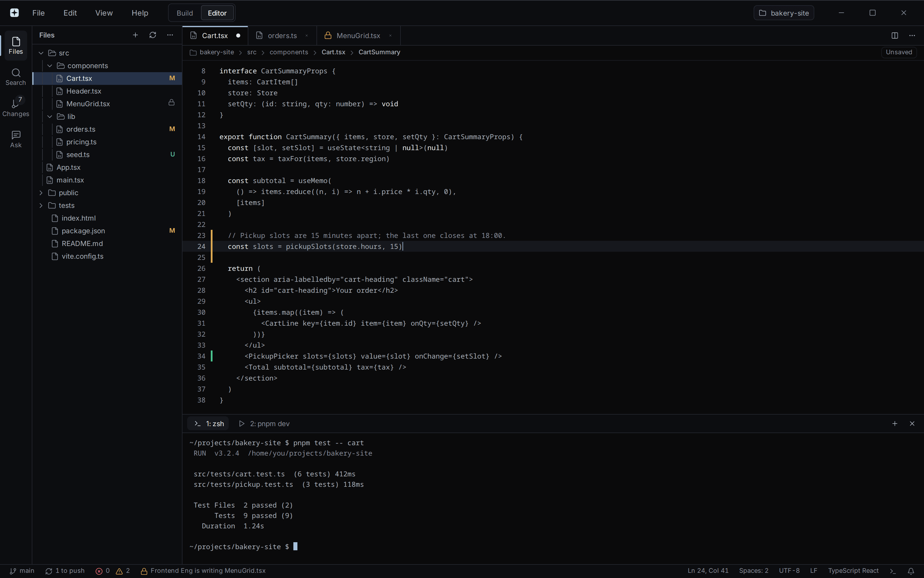The height and width of the screenshot is (578, 924).
Task: Refresh the file tree
Action: pyautogui.click(x=152, y=35)
